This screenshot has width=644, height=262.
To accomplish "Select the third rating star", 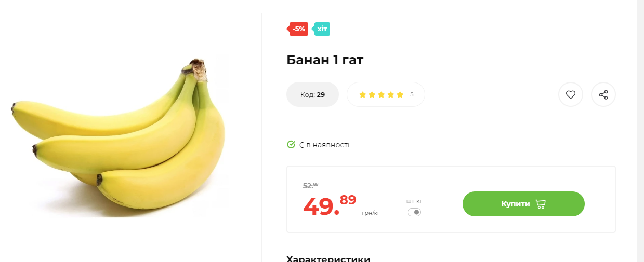I will click(x=381, y=94).
